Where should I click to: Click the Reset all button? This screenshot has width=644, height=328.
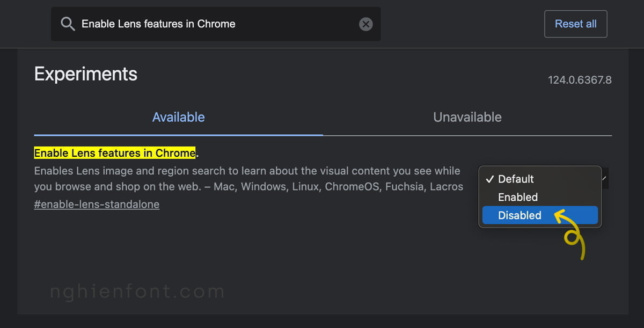(x=575, y=24)
